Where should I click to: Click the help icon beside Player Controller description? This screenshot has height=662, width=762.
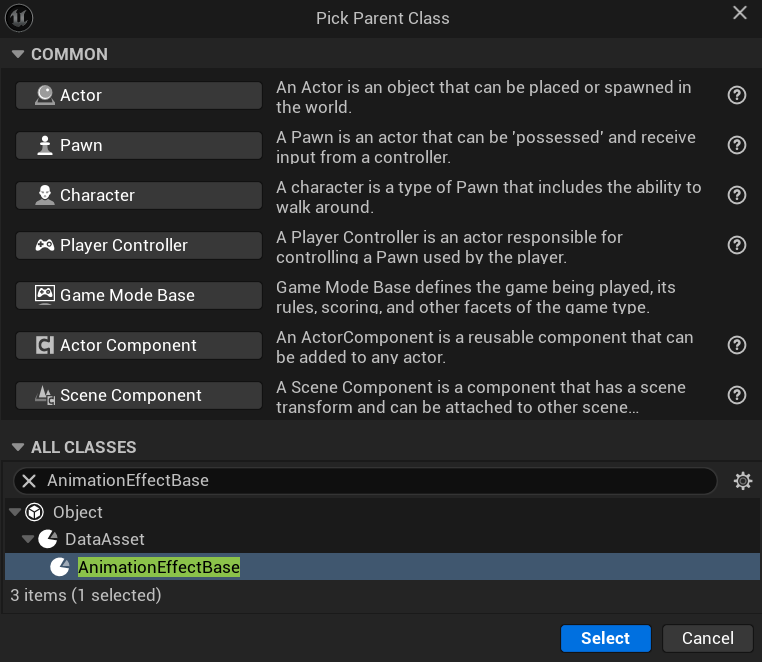(x=737, y=245)
